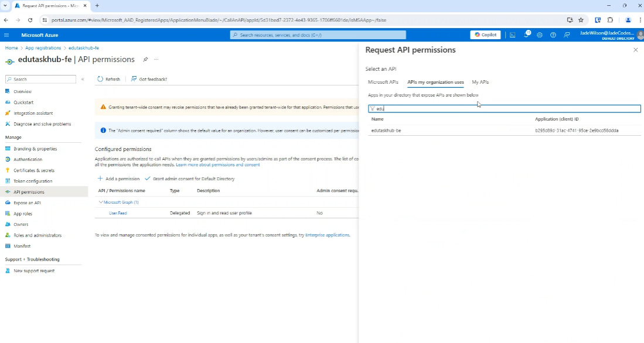This screenshot has height=343, width=644.
Task: Bookmark this page with the star icon
Action: coord(581,20)
